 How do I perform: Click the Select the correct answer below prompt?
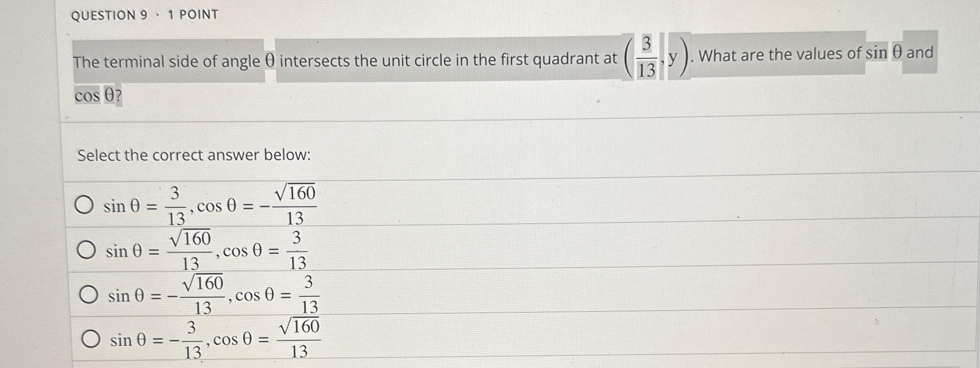[193, 155]
